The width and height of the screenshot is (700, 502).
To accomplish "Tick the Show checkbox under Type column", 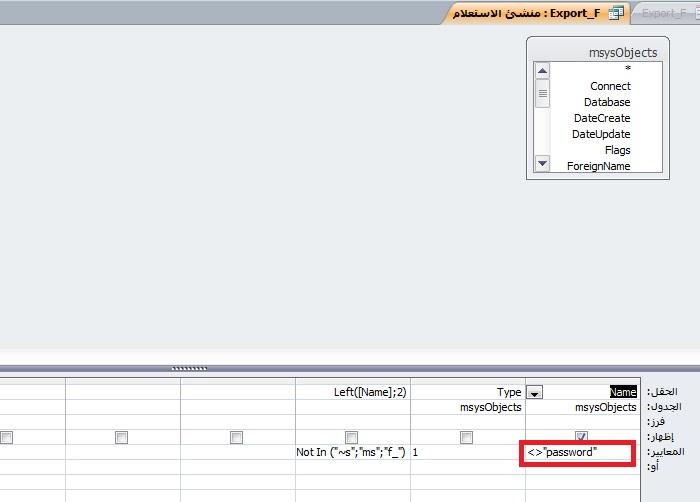I will tap(466, 437).
